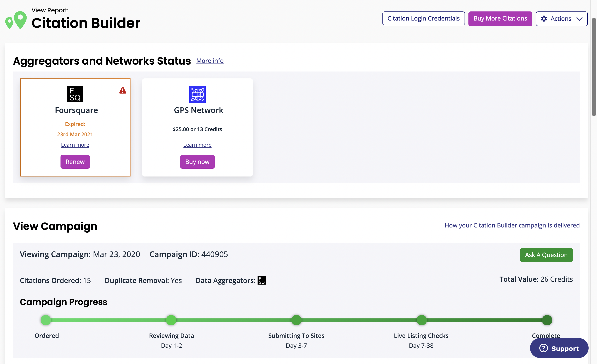Click the question mark icon in Support
This screenshot has height=364, width=597.
[543, 348]
